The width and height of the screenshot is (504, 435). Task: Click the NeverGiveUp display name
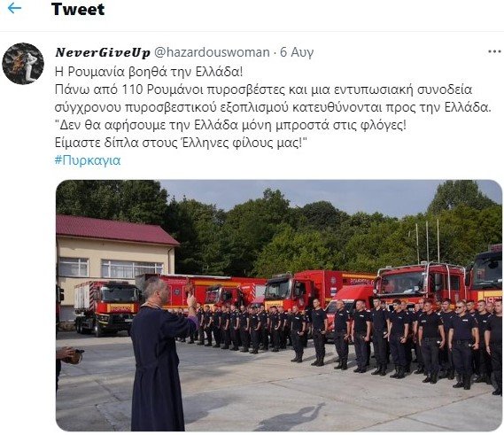(103, 52)
